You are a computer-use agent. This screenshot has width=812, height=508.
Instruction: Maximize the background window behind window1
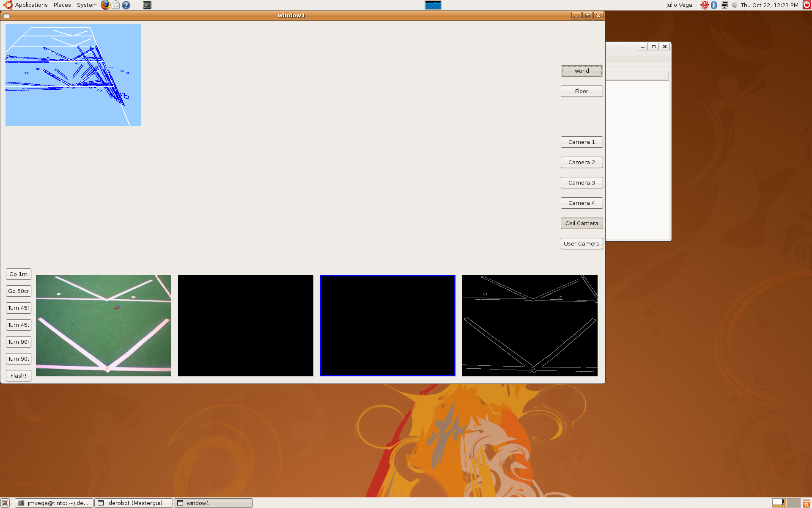click(x=654, y=47)
